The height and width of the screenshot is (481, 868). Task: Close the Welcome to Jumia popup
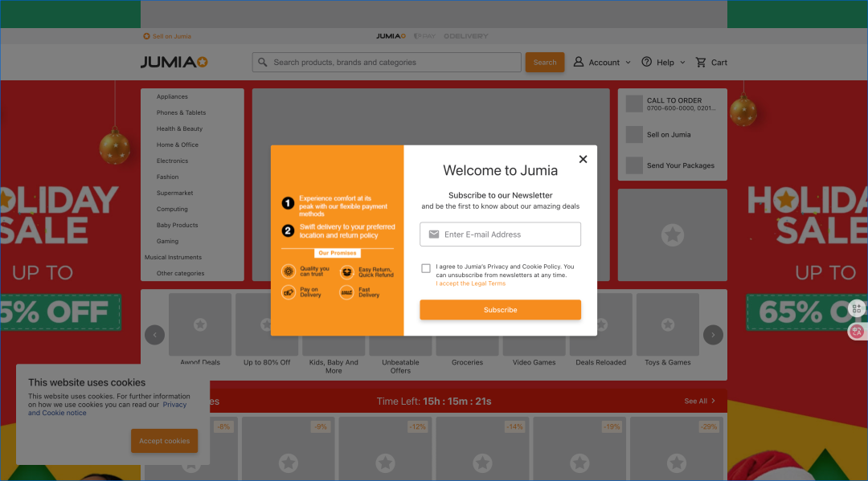tap(583, 159)
